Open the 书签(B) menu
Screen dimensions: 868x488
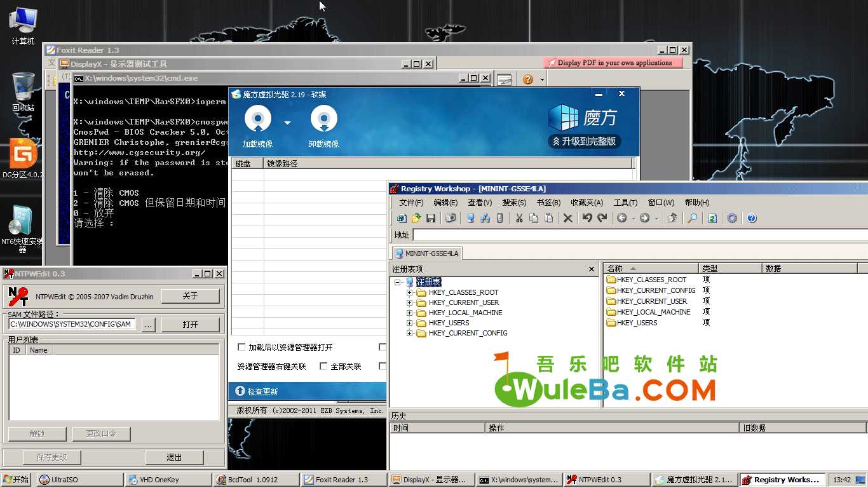coord(548,203)
